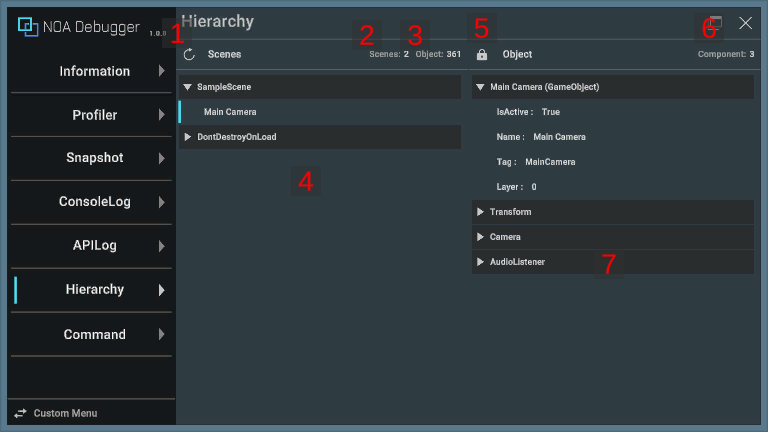The width and height of the screenshot is (768, 432).
Task: Click the Component: 3 counter
Action: click(726, 54)
